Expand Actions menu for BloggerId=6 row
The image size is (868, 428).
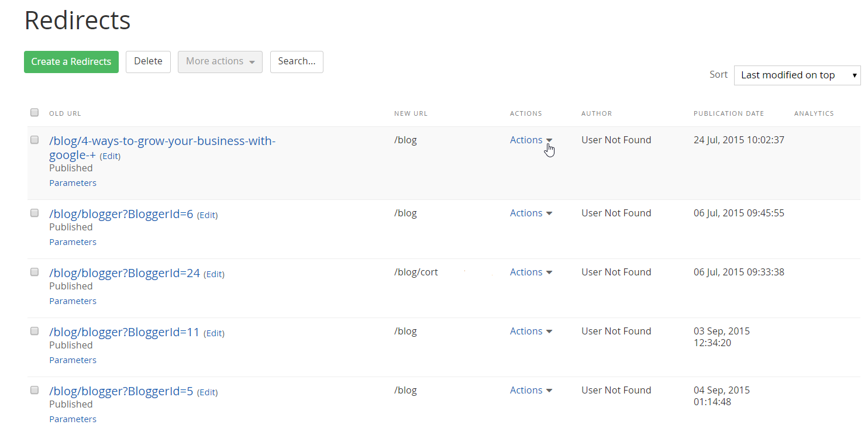tap(531, 213)
